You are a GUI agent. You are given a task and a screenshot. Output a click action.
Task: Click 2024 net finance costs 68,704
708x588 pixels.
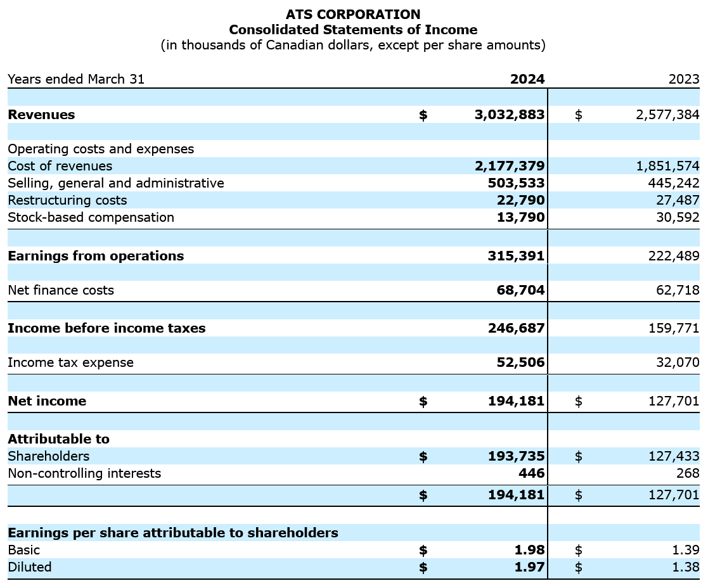[x=523, y=290]
